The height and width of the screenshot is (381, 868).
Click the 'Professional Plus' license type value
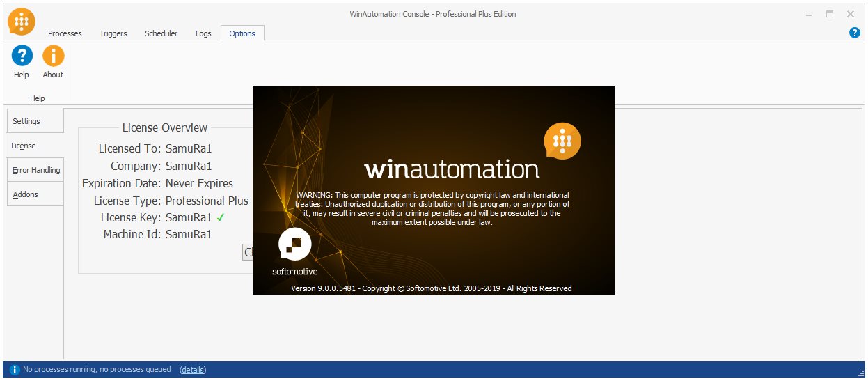point(207,201)
